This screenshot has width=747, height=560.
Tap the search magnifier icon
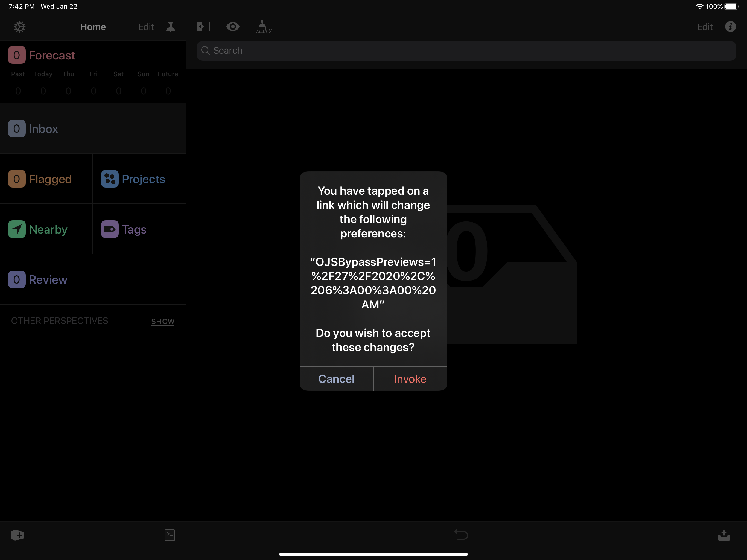205,51
